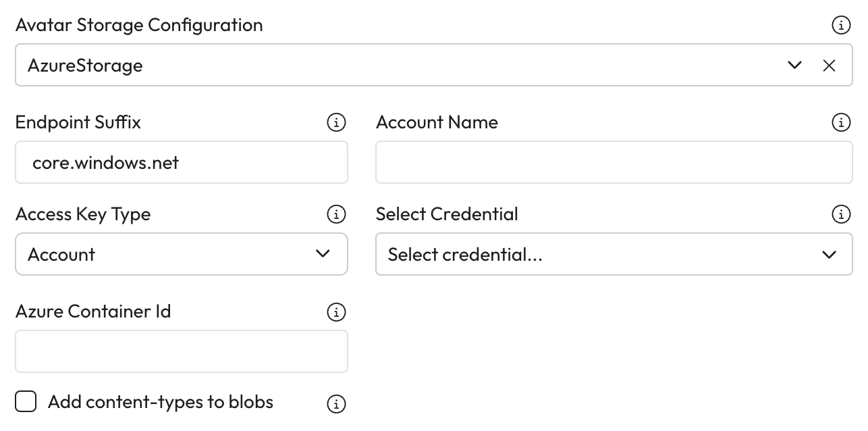The width and height of the screenshot is (868, 431).
Task: Click into the empty Account Name field
Action: tap(614, 163)
